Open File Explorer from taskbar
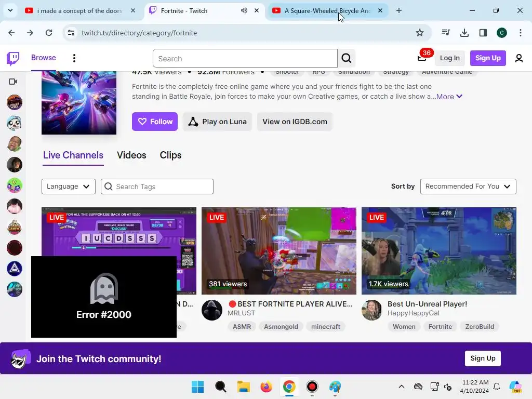The height and width of the screenshot is (399, 532). (x=243, y=387)
